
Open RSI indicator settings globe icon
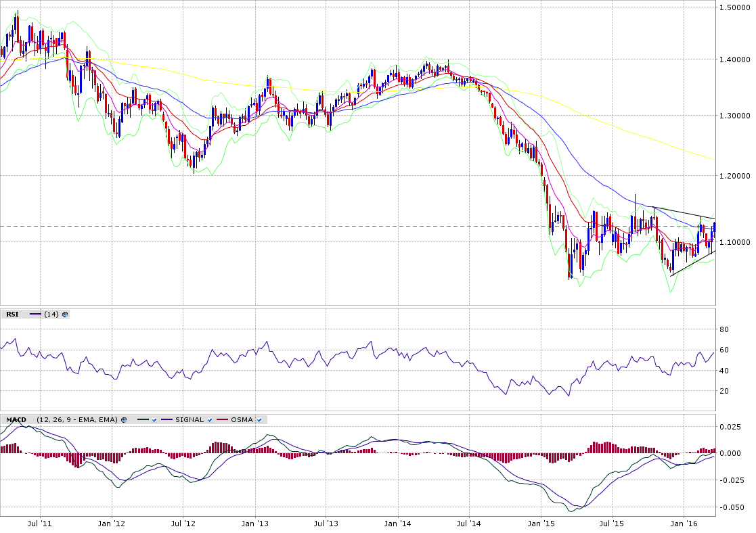coord(65,314)
